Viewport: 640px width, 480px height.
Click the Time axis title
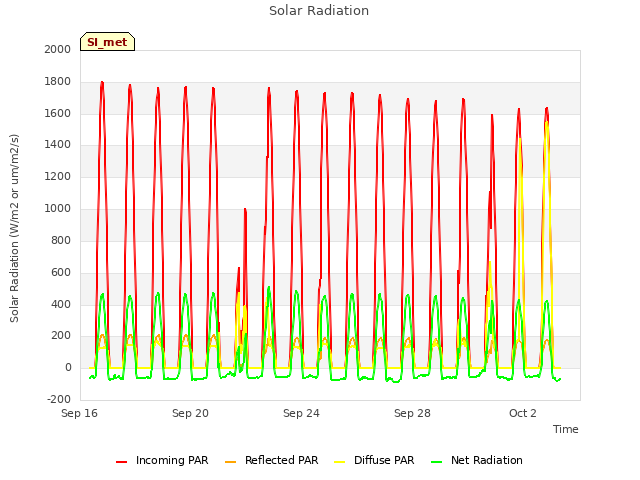pos(565,429)
